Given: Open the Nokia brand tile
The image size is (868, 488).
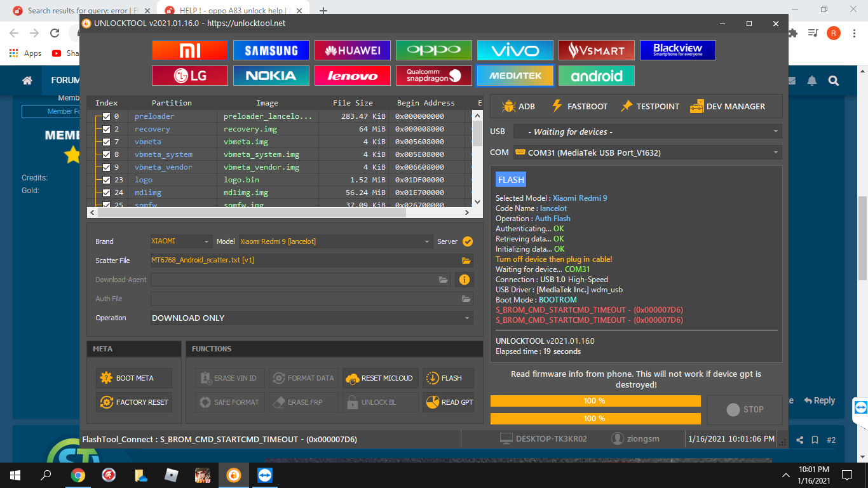Looking at the screenshot, I should pos(271,76).
